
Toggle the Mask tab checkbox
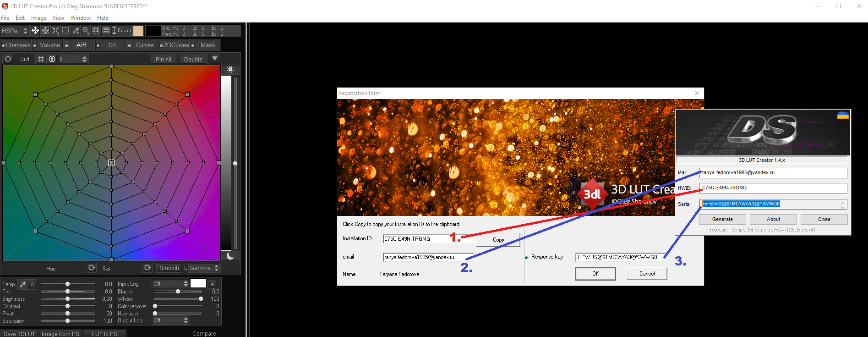(193, 45)
